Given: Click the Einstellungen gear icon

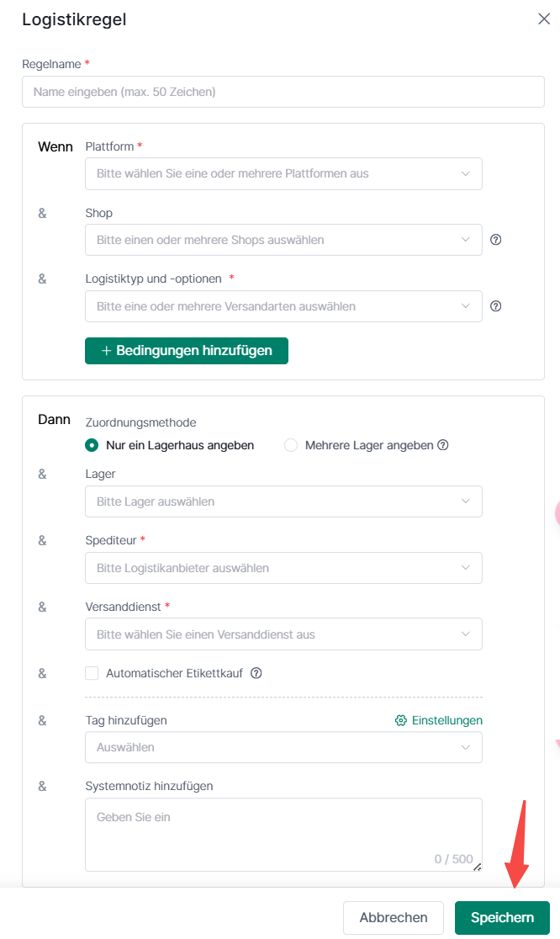Looking at the screenshot, I should [x=401, y=720].
